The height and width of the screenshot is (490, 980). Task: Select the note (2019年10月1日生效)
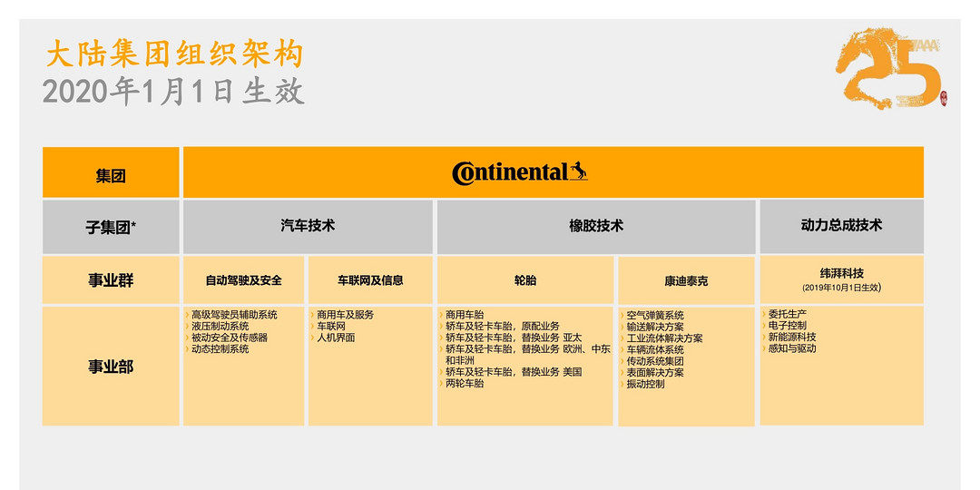pyautogui.click(x=841, y=288)
